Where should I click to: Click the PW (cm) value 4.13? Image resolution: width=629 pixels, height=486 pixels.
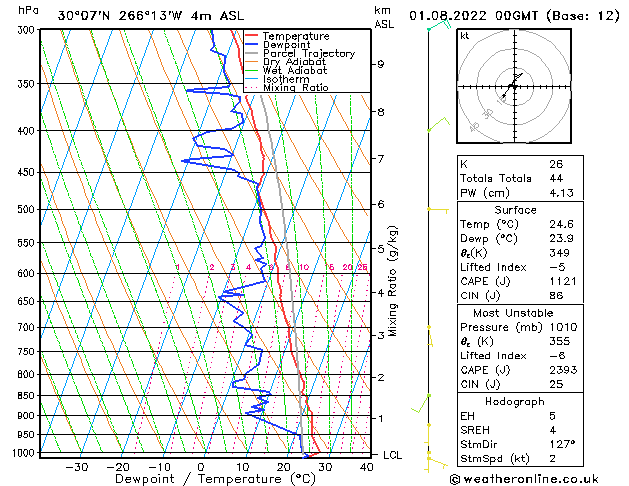(562, 193)
